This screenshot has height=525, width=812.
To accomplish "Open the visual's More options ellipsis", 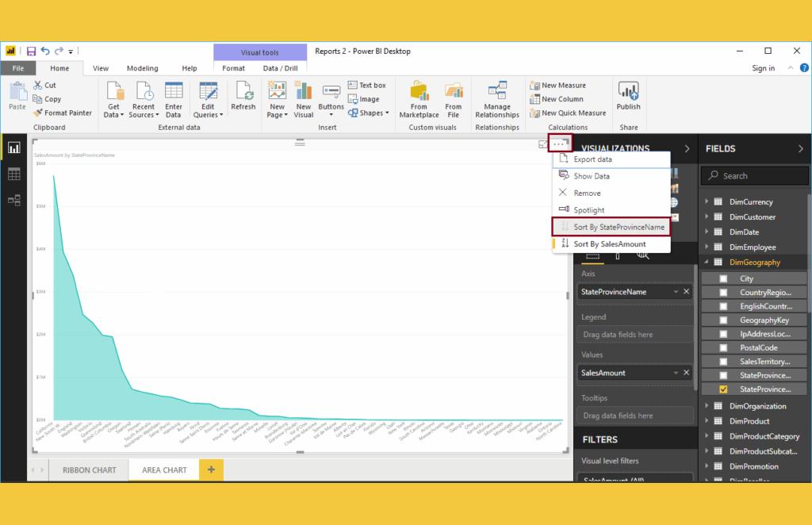I will (560, 144).
